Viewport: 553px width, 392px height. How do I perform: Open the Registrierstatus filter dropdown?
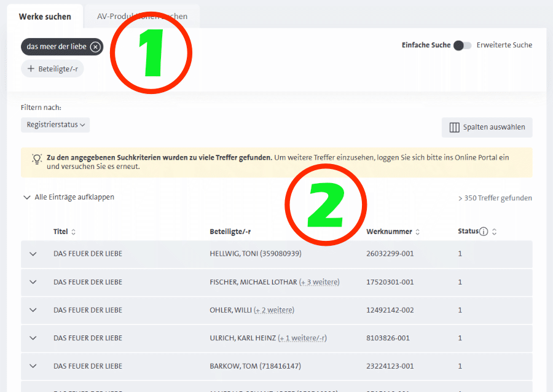pos(55,125)
